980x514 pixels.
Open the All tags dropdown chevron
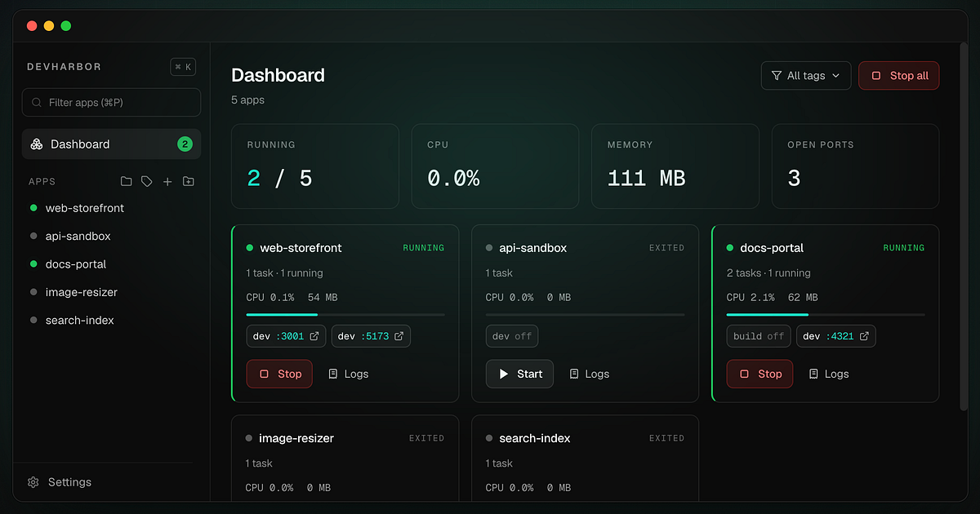[835, 76]
